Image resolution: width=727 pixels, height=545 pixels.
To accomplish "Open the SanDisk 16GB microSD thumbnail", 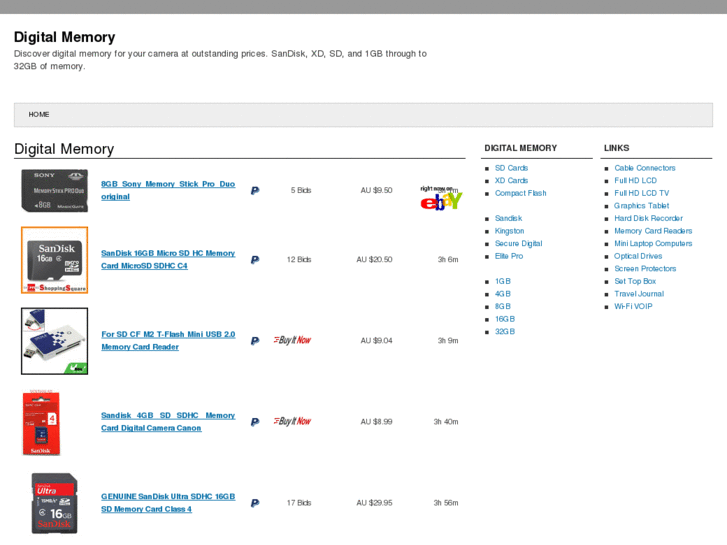I will [x=55, y=260].
